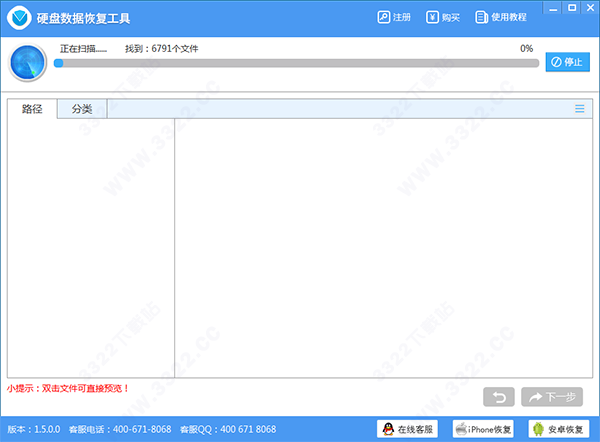Click the 客服QQ number text
Viewport: 600px width, 442px height.
(228, 429)
